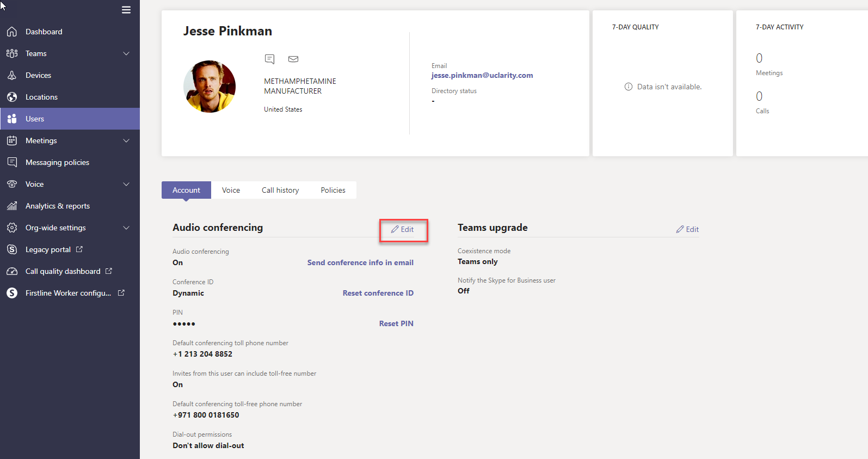Click the Calls count in 7-day activity
This screenshot has height=459, width=868.
click(x=759, y=96)
